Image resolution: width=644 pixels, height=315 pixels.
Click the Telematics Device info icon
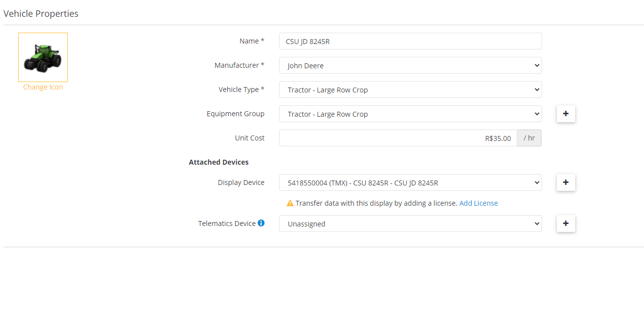coord(261,223)
